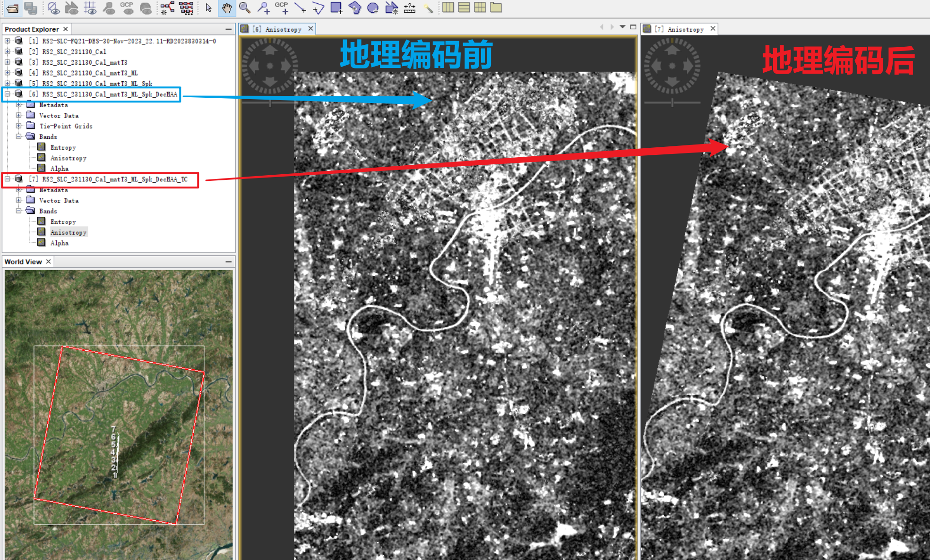Switch to the [7] Anisotropy tab
930x560 pixels.
tap(679, 29)
